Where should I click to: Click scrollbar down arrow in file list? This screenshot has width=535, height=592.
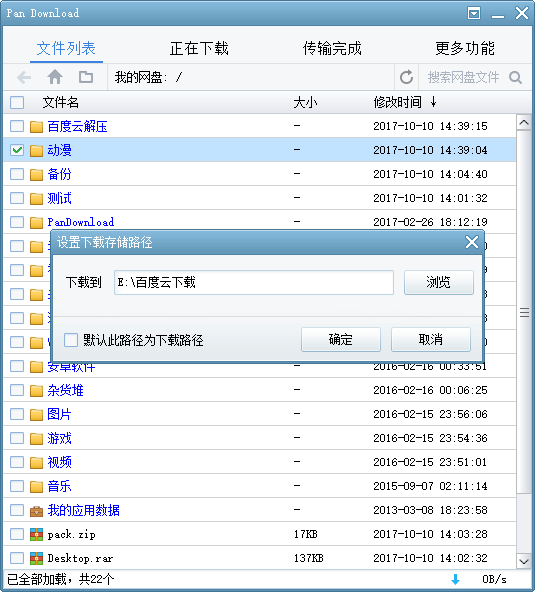524,561
